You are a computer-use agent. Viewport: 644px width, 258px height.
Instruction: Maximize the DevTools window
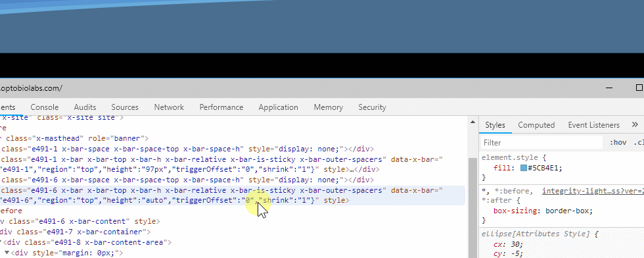639,88
